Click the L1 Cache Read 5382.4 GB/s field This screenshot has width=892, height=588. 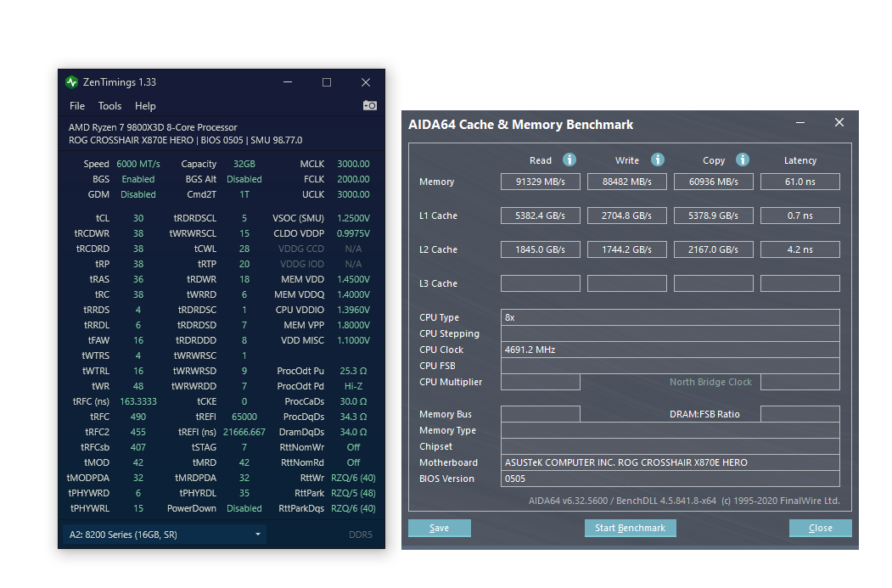(541, 216)
